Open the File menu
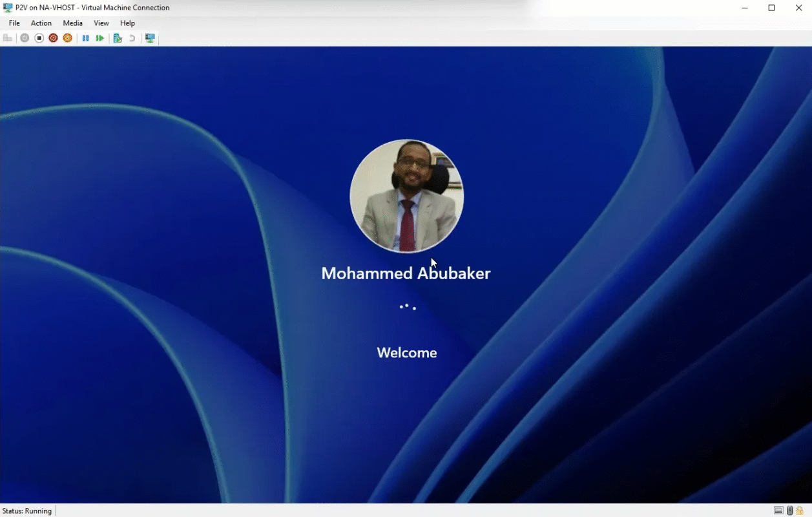812x517 pixels. click(x=14, y=23)
